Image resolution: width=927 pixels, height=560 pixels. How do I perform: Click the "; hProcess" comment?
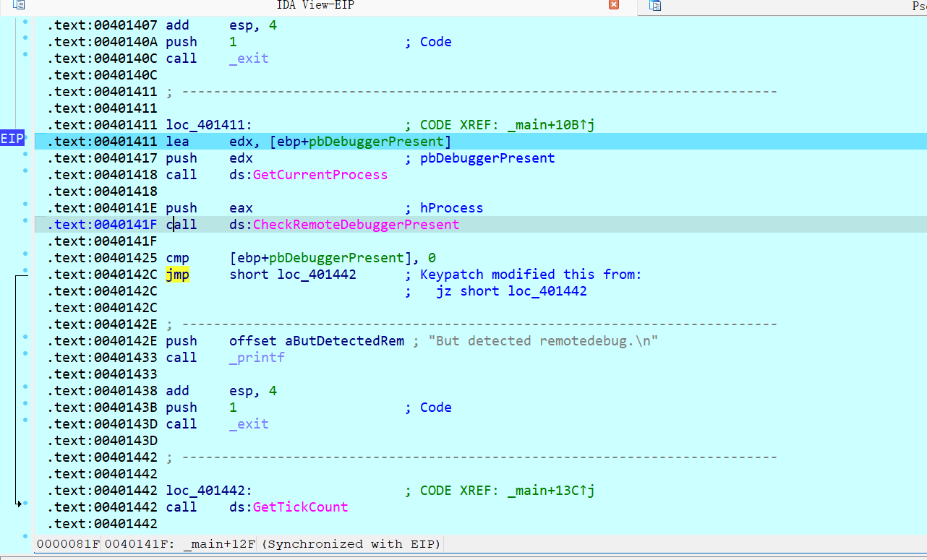click(445, 208)
